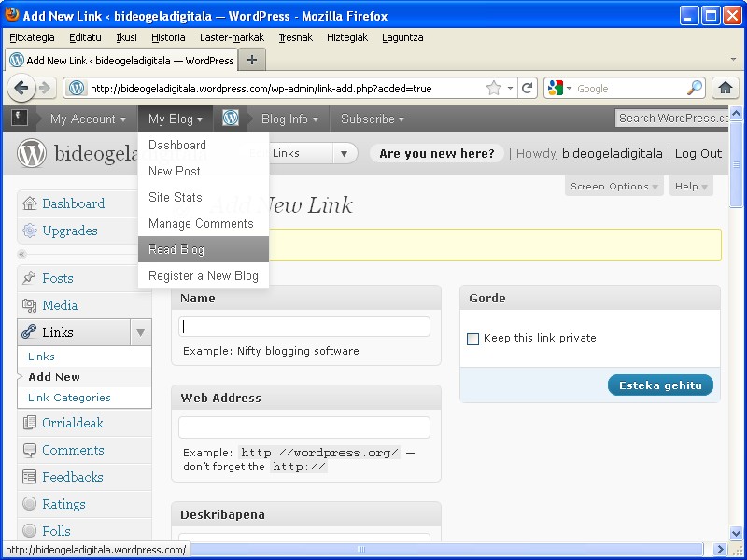The height and width of the screenshot is (560, 747).
Task: Click the Orrialdeak pages icon
Action: pyautogui.click(x=30, y=423)
